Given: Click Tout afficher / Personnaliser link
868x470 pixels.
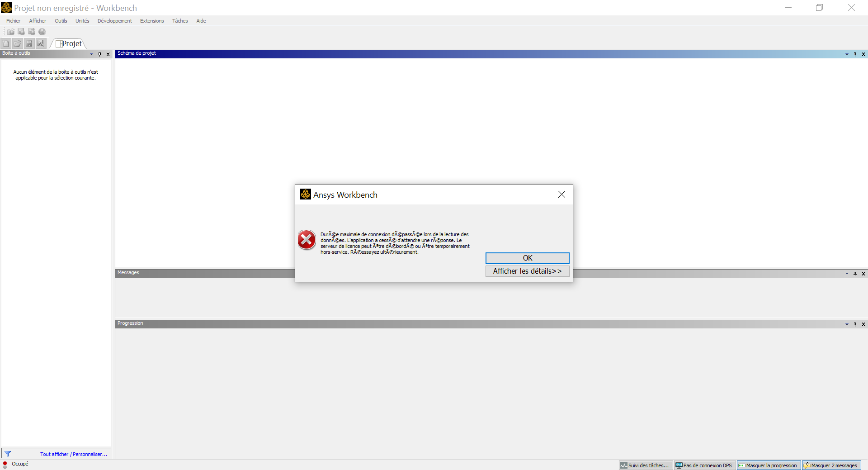Looking at the screenshot, I should click(74, 454).
